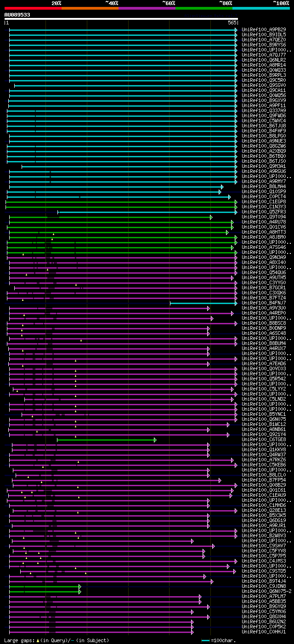Click the short green alignment bar for C6TGE8
This screenshot has height=644, width=294.
click(107, 440)
